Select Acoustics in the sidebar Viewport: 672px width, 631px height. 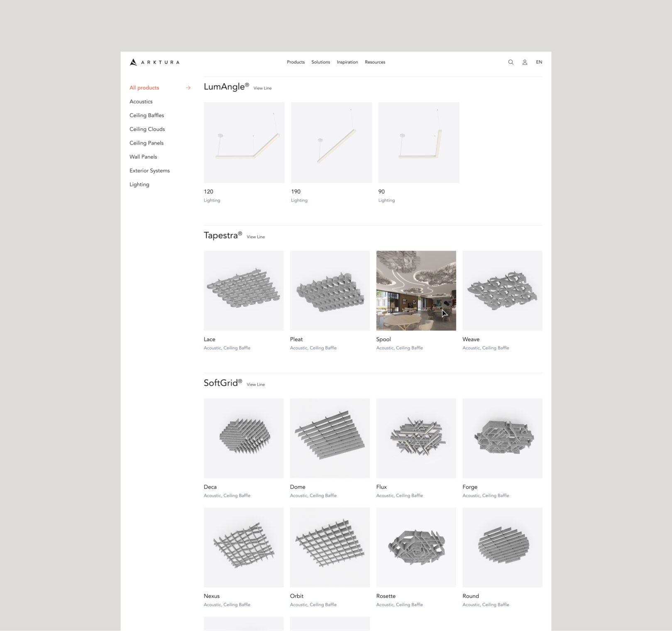point(141,102)
